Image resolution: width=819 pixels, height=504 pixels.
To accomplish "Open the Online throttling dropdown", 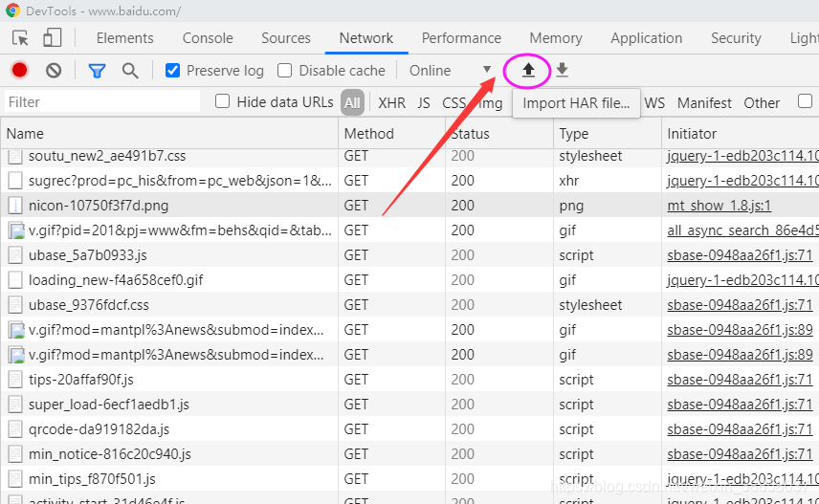I will click(451, 71).
